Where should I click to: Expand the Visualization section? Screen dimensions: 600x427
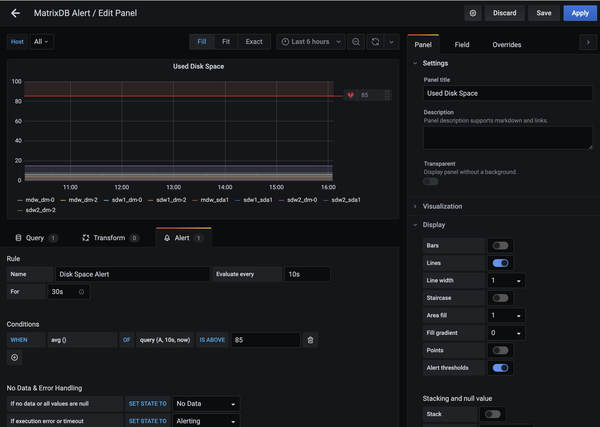442,206
